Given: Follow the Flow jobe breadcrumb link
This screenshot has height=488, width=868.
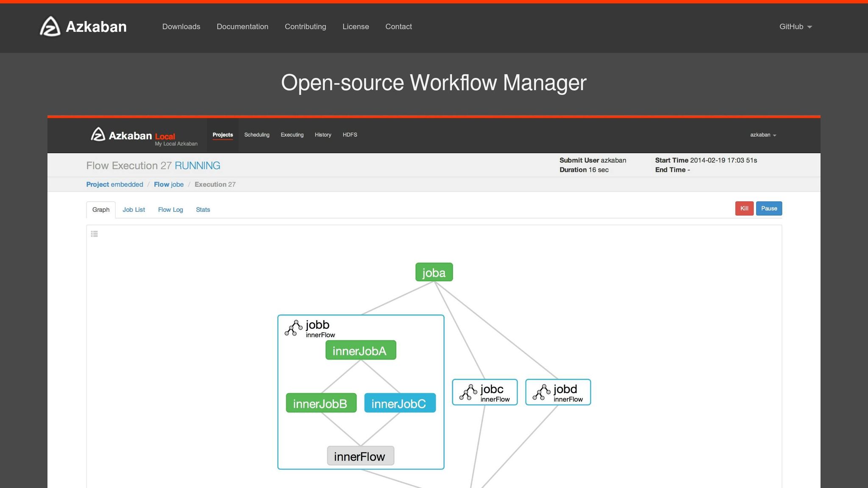Looking at the screenshot, I should (x=169, y=184).
